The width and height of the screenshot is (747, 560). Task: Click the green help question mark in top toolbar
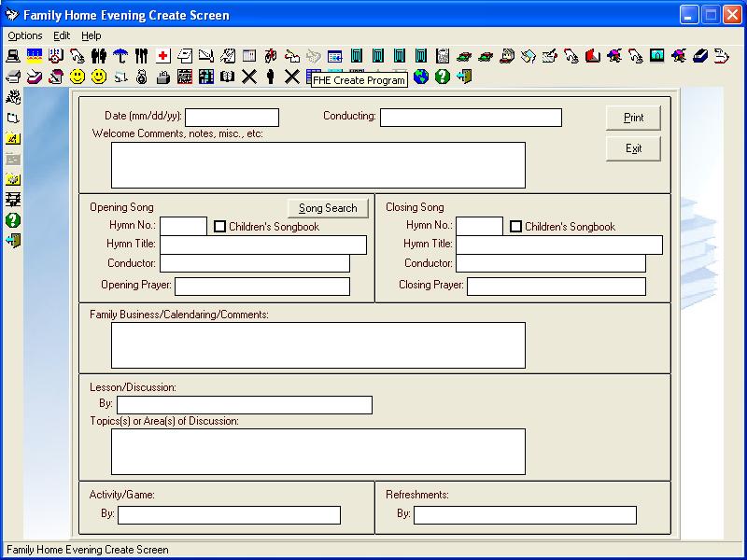[442, 77]
